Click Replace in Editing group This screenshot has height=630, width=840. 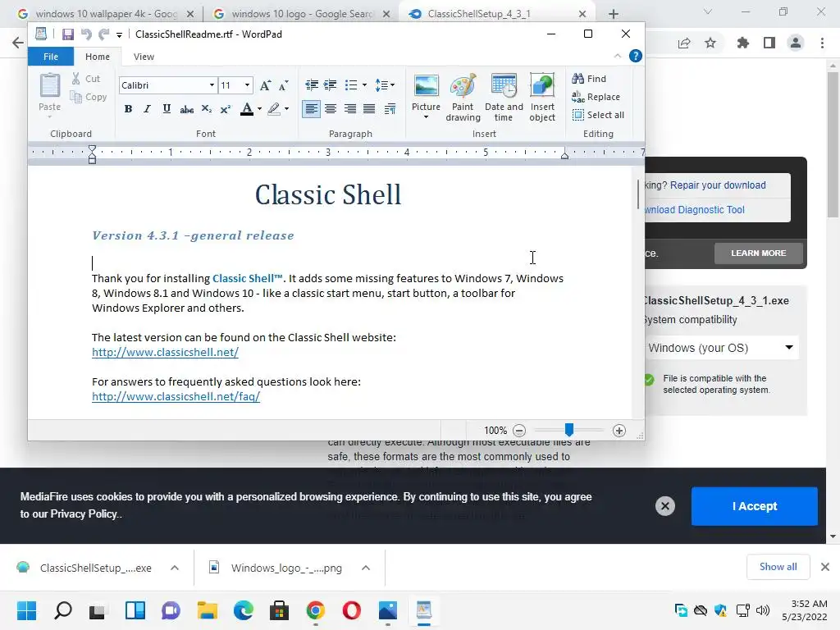click(x=596, y=97)
